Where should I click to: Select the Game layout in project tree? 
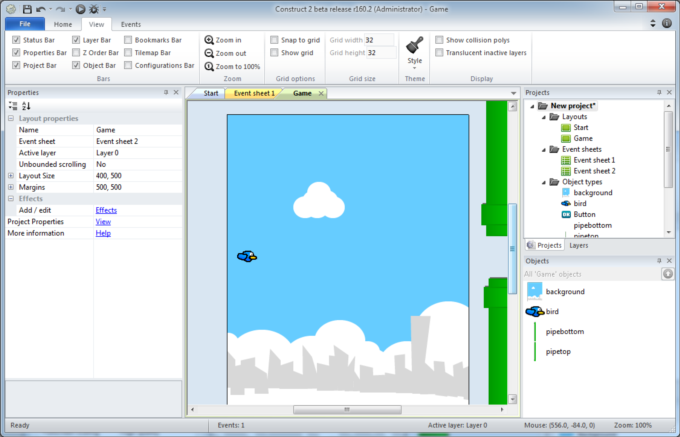coord(583,138)
